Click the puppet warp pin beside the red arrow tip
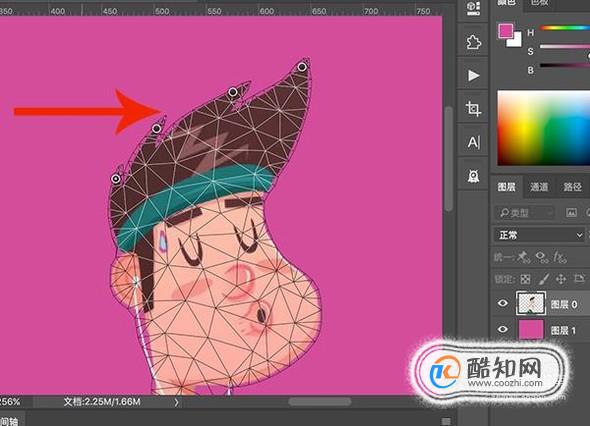 (x=156, y=129)
